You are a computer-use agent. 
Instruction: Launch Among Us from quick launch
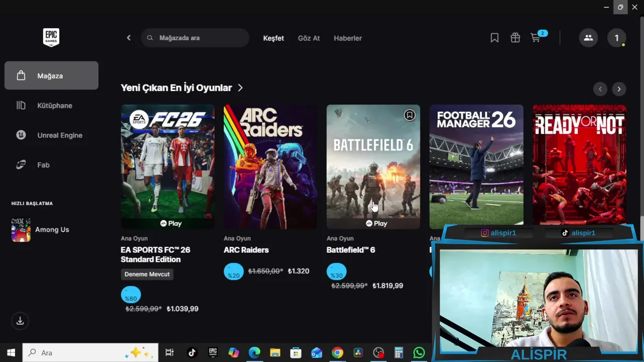pyautogui.click(x=51, y=230)
